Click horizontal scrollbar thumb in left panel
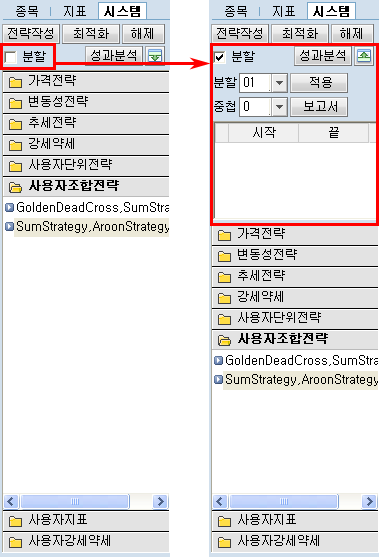Screen dimensions: 379x557 pos(75,502)
